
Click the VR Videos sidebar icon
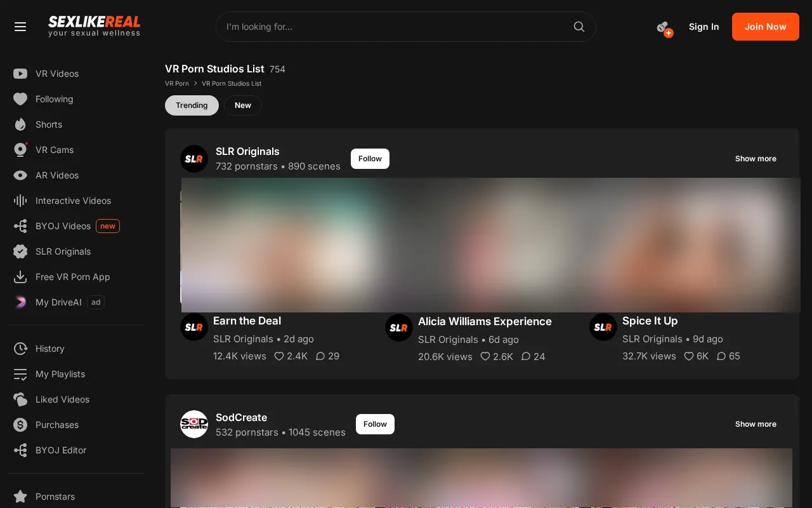point(20,74)
